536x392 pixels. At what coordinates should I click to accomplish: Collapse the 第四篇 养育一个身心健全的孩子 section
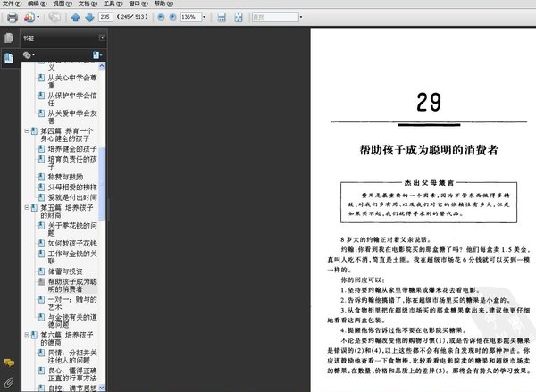pyautogui.click(x=27, y=131)
